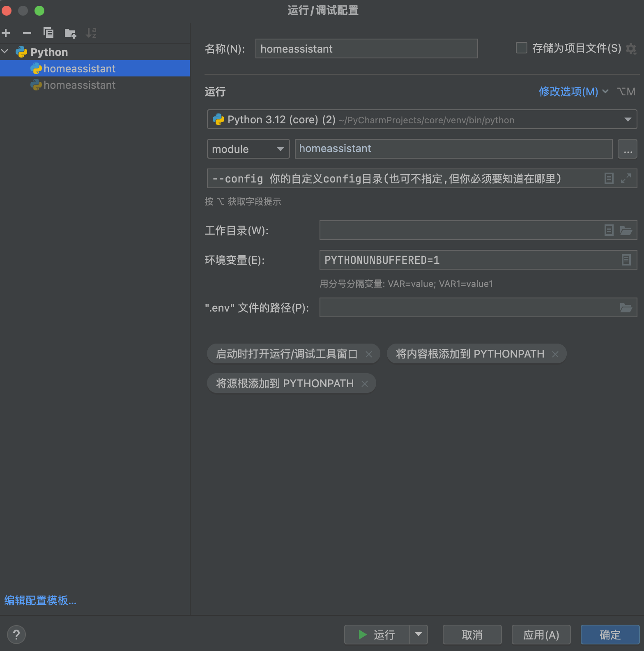The image size is (644, 651).
Task: Click the 启动时打开运行/调试工具窗口 chip label
Action: 287,354
